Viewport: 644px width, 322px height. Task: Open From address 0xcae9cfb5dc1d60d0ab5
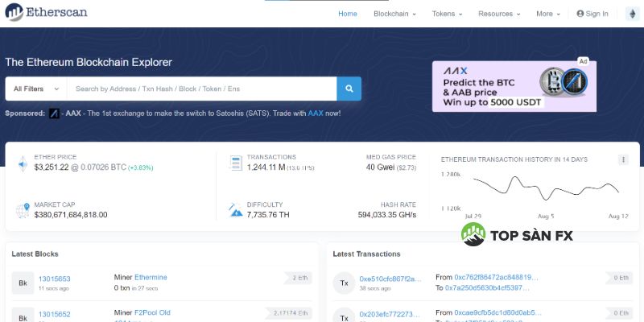[497, 312]
